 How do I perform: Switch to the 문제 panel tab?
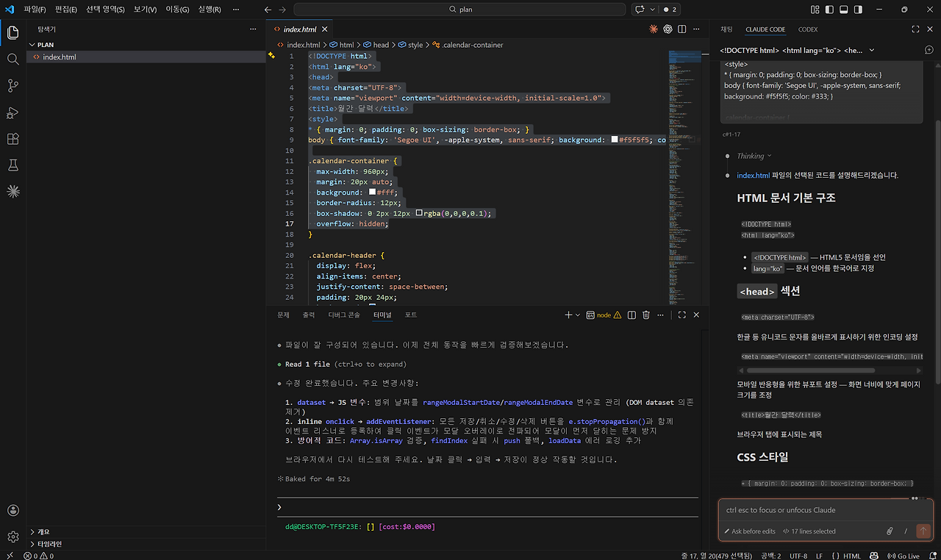283,315
